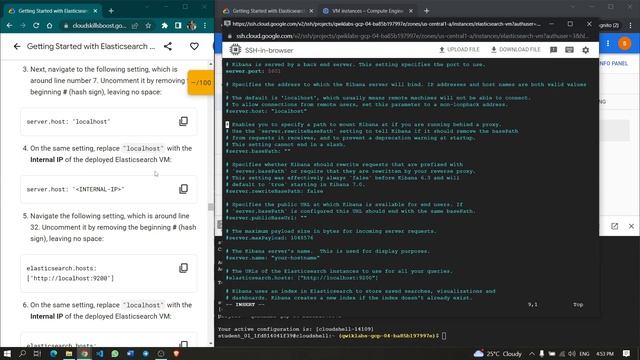Image resolution: width=640 pixels, height=360 pixels.
Task: Click the Cloud Shell prompt input line
Action: [332, 336]
